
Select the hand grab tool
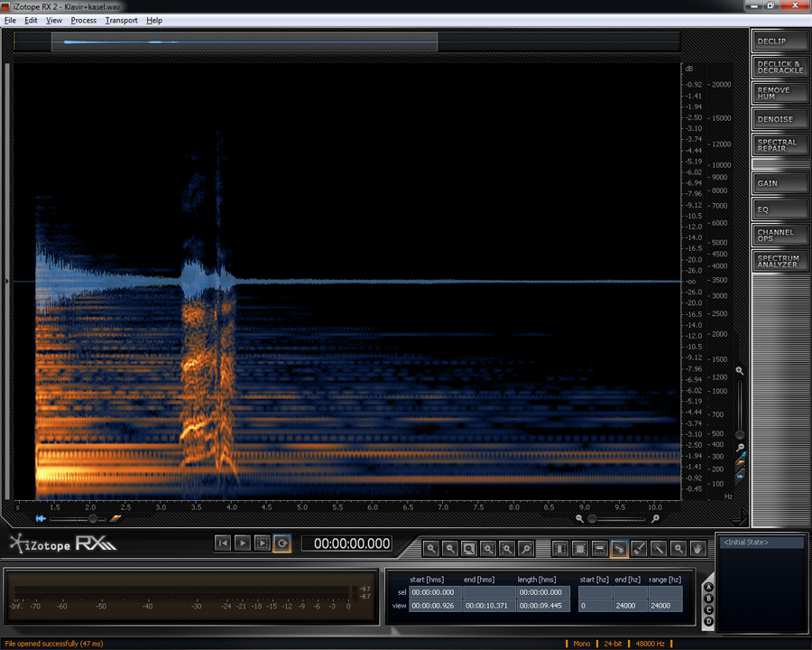(x=697, y=548)
